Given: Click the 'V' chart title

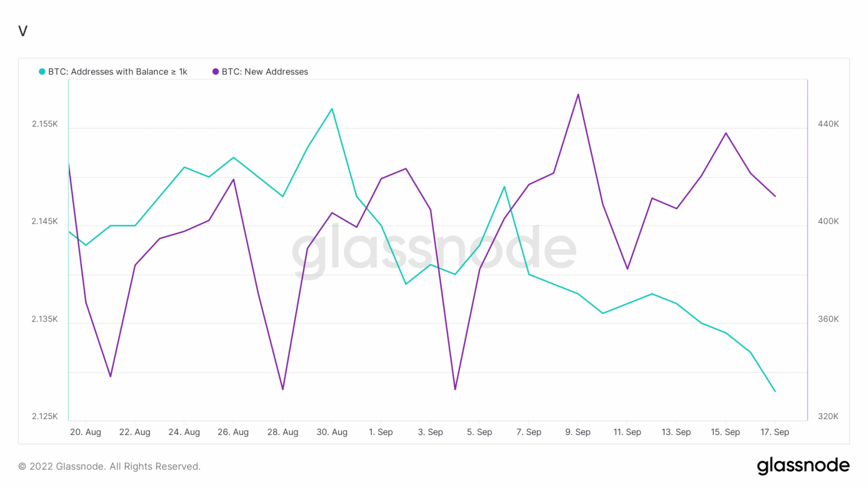Looking at the screenshot, I should click(23, 31).
